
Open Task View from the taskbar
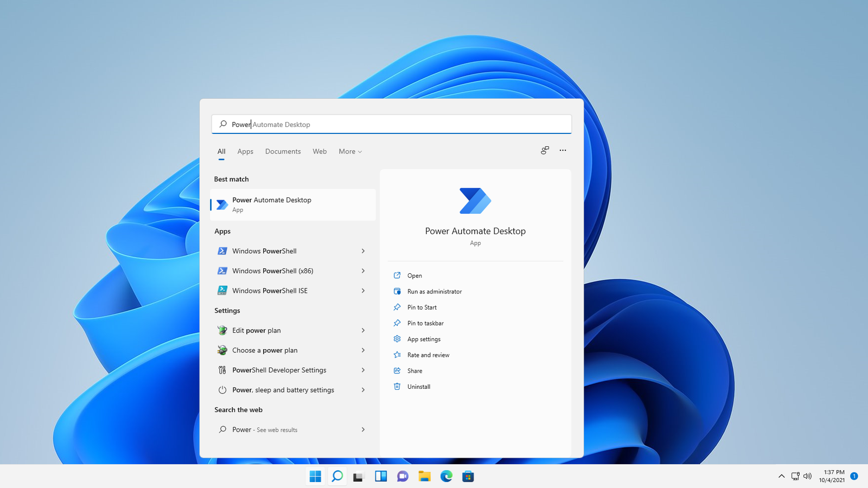[359, 476]
